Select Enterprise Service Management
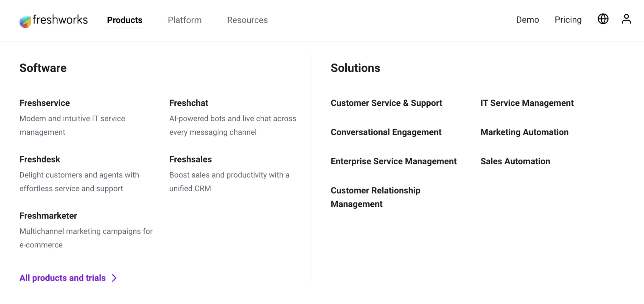 tap(394, 161)
